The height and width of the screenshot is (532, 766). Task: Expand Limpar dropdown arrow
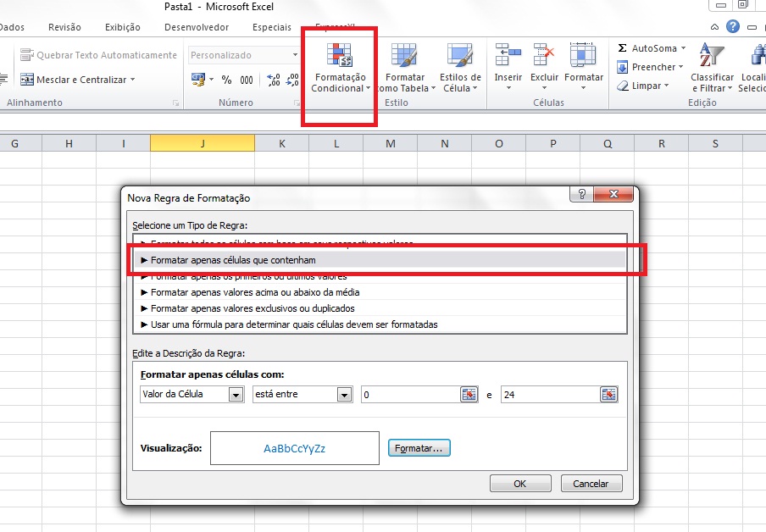666,86
